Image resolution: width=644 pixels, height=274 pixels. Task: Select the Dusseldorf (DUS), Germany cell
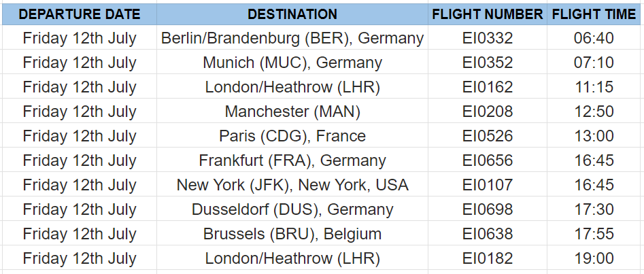292,209
